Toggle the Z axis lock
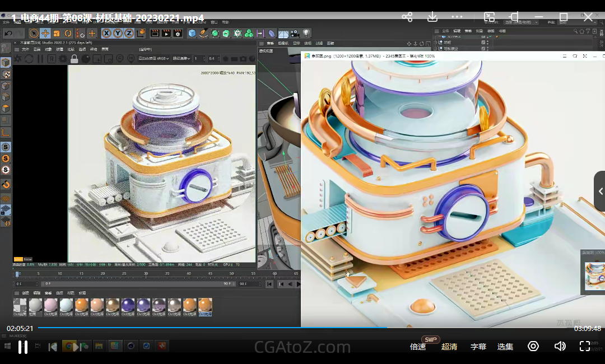 (x=129, y=34)
